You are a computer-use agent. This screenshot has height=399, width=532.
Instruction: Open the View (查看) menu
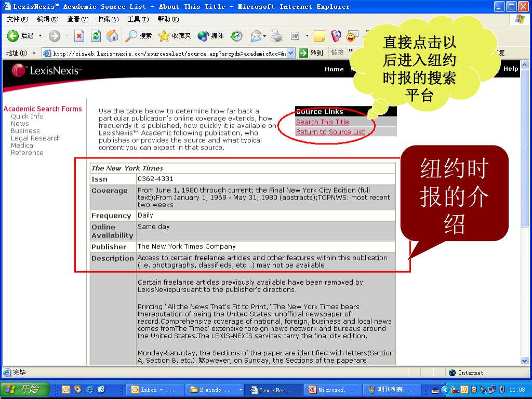[78, 19]
